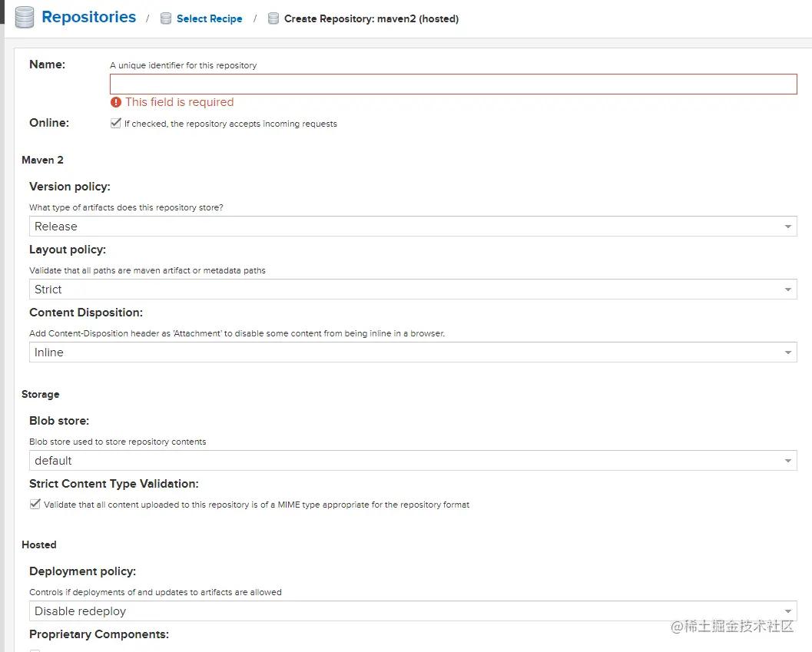The image size is (812, 652).
Task: Navigate back to Select Recipe
Action: [x=209, y=18]
